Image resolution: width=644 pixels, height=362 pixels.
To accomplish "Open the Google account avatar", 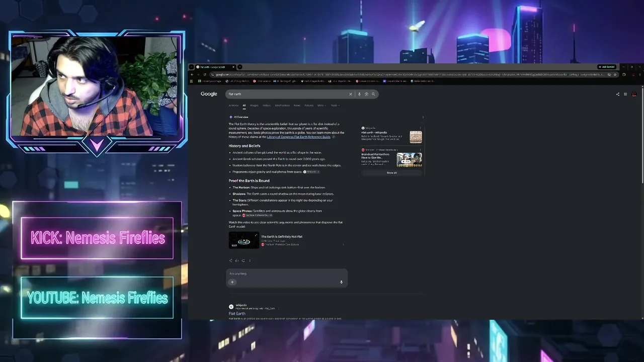I will [634, 94].
